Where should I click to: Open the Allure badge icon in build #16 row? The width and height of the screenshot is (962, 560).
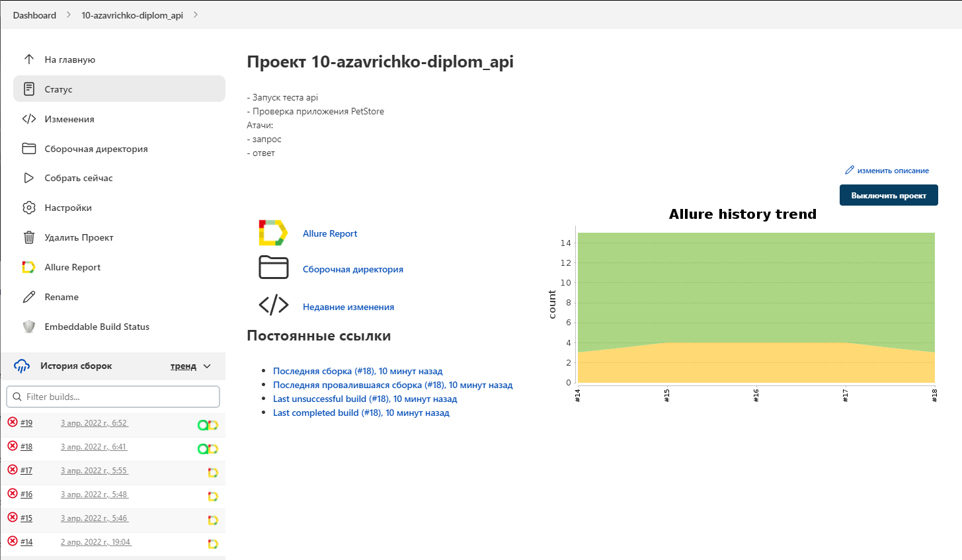(x=213, y=497)
